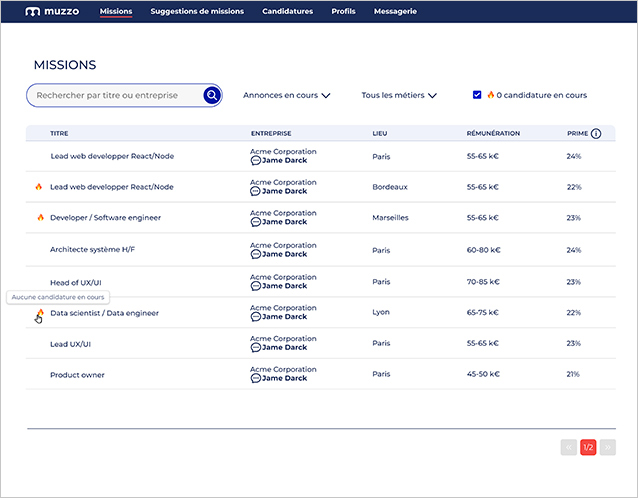Toggle the candidature en cours checkbox
638x498 pixels.
(477, 95)
